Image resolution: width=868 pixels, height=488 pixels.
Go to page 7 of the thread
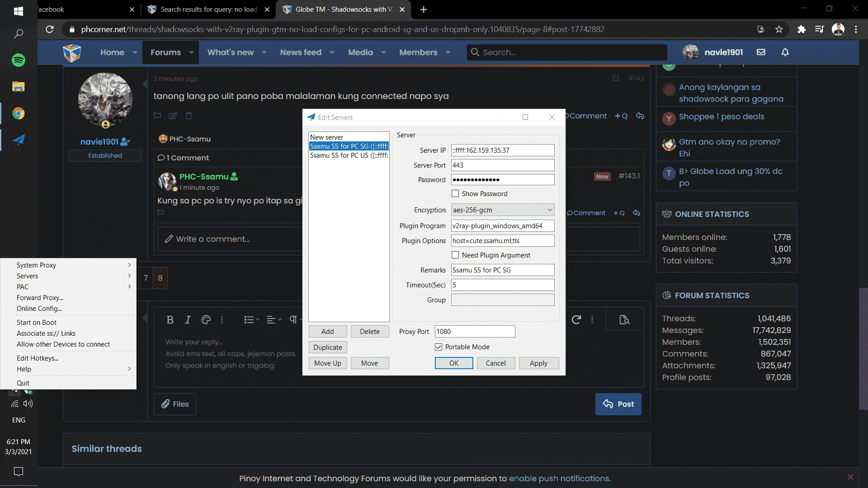146,278
